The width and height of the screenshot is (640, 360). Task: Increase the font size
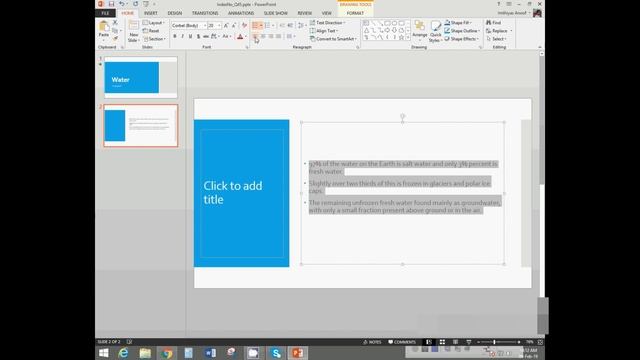pyautogui.click(x=226, y=25)
